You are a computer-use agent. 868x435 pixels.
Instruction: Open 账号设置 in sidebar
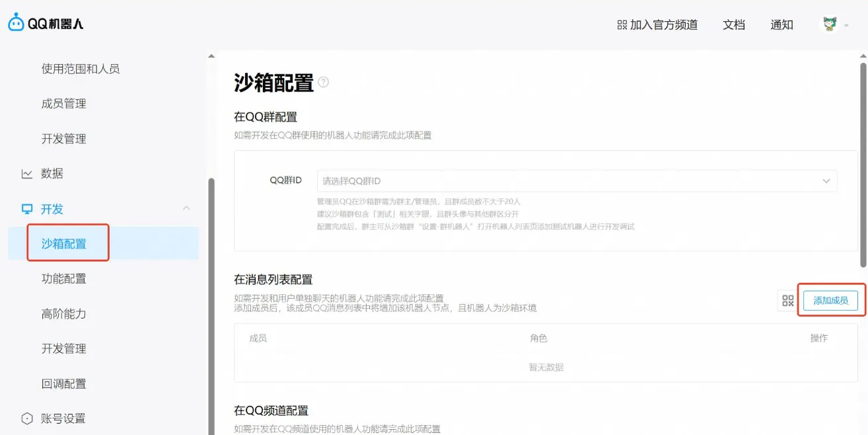point(63,418)
